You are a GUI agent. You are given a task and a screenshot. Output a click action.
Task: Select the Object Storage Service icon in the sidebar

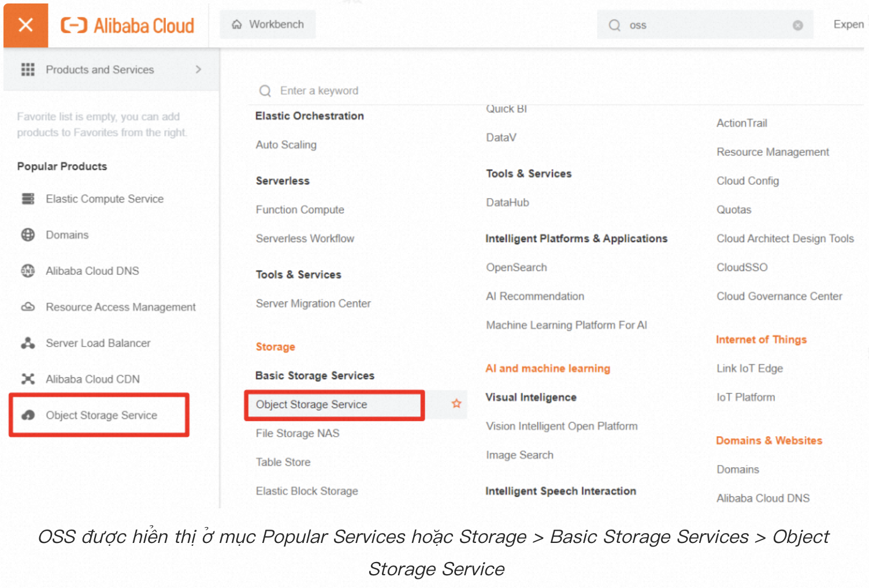tap(28, 415)
